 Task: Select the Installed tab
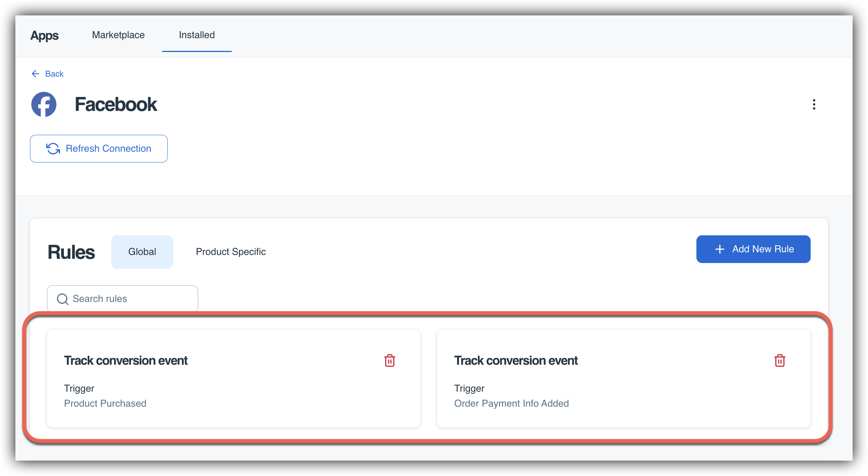point(197,35)
